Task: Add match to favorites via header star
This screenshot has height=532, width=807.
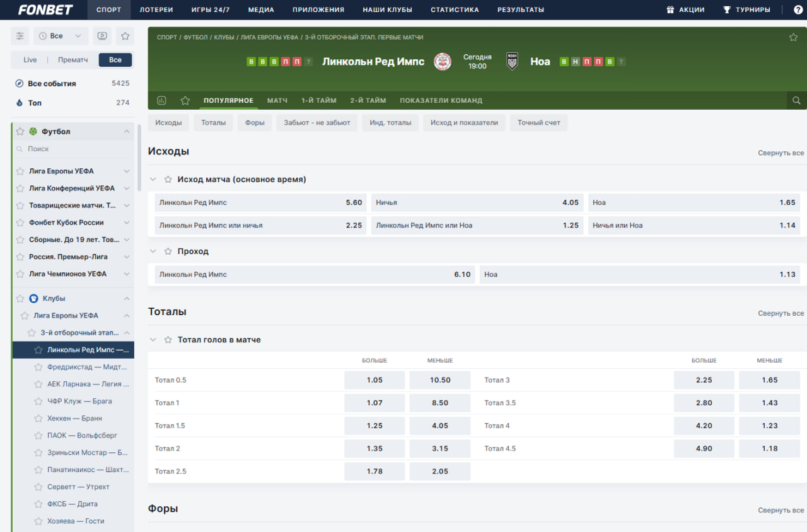Action: [793, 37]
